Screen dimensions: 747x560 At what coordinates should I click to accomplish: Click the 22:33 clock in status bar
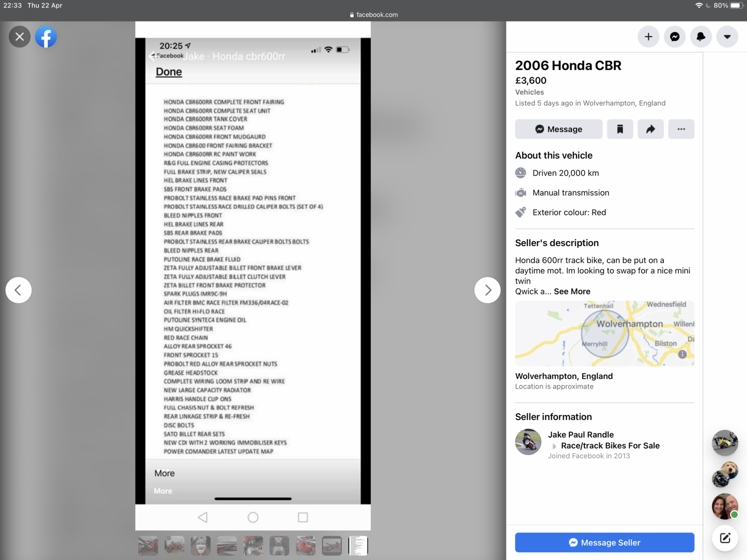coord(13,6)
